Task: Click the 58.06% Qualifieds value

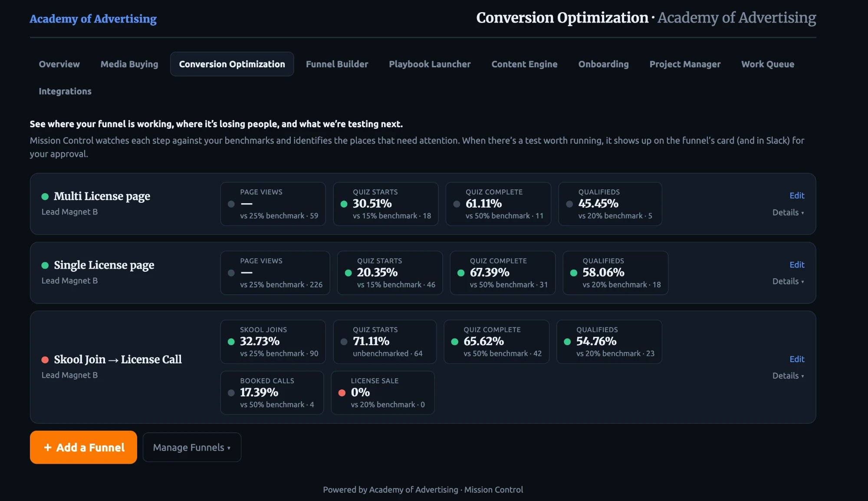Action: [603, 273]
